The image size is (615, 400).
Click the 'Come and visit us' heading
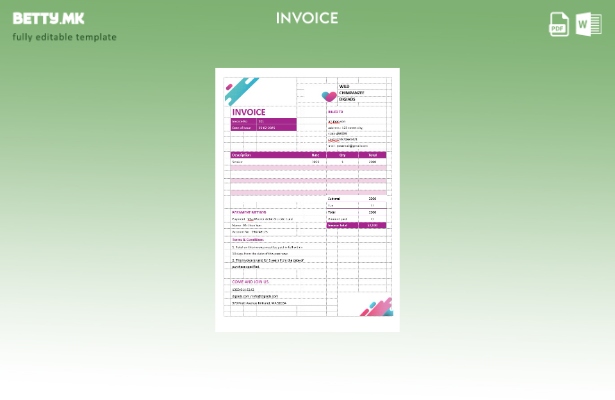[252, 282]
